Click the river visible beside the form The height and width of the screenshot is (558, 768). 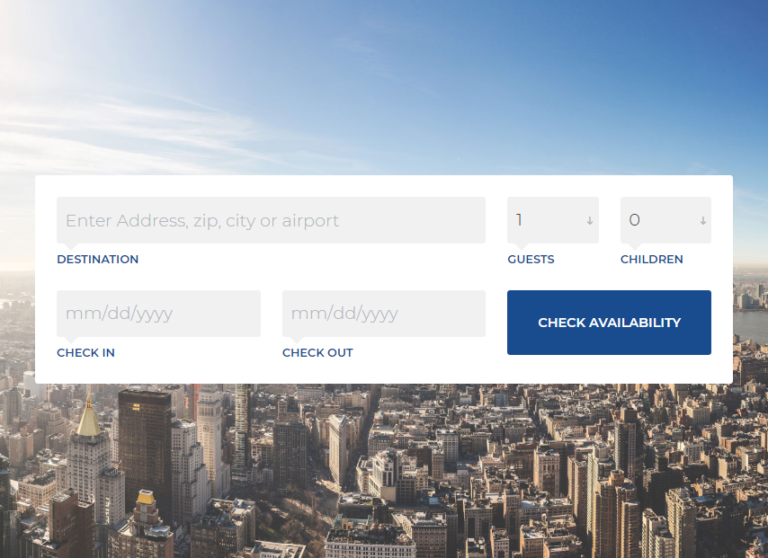click(750, 326)
